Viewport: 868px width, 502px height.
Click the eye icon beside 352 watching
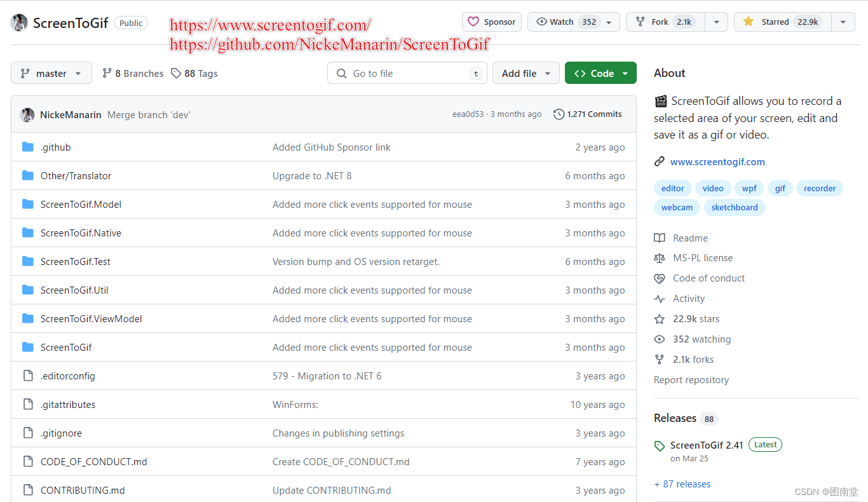[x=660, y=339]
